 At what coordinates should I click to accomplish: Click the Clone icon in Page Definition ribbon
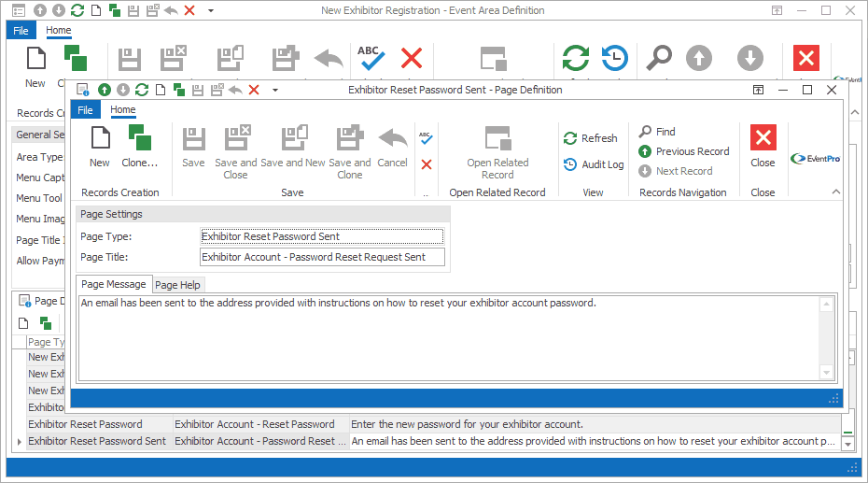pyautogui.click(x=139, y=137)
